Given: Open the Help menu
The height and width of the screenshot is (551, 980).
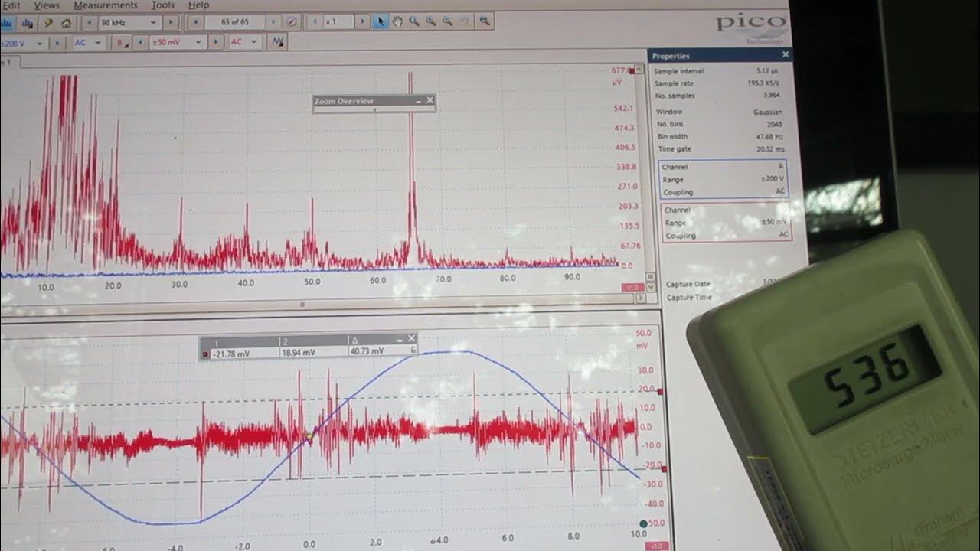Looking at the screenshot, I should [198, 5].
